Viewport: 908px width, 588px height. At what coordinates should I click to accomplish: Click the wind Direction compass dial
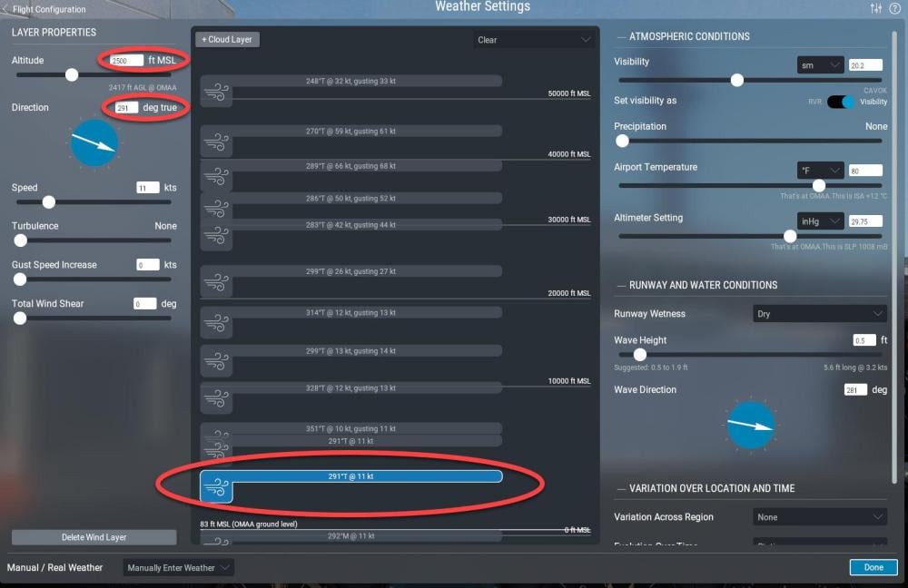[94, 143]
